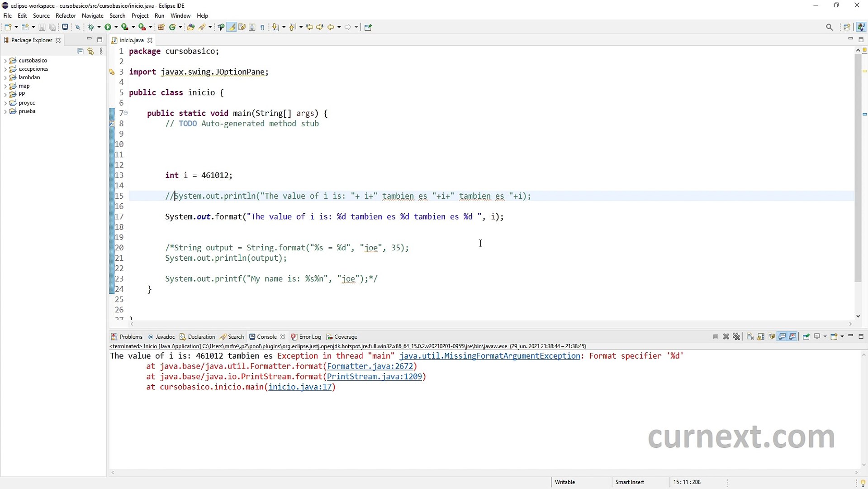Viewport: 868px width, 489px height.
Task: Switch to the Error Log tab
Action: tap(306, 337)
